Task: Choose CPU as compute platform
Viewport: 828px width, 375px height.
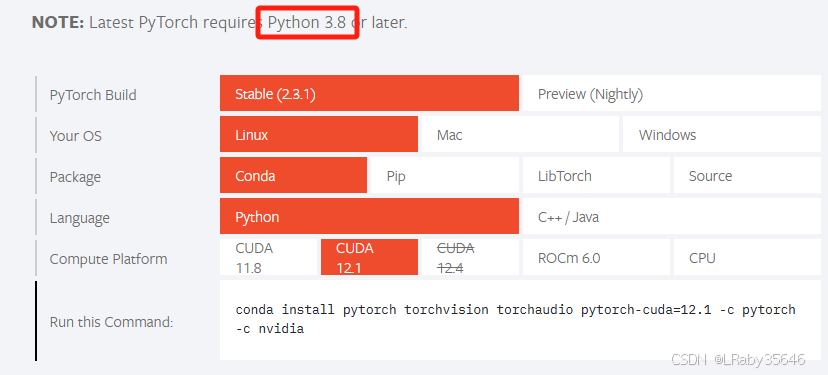Action: point(747,257)
